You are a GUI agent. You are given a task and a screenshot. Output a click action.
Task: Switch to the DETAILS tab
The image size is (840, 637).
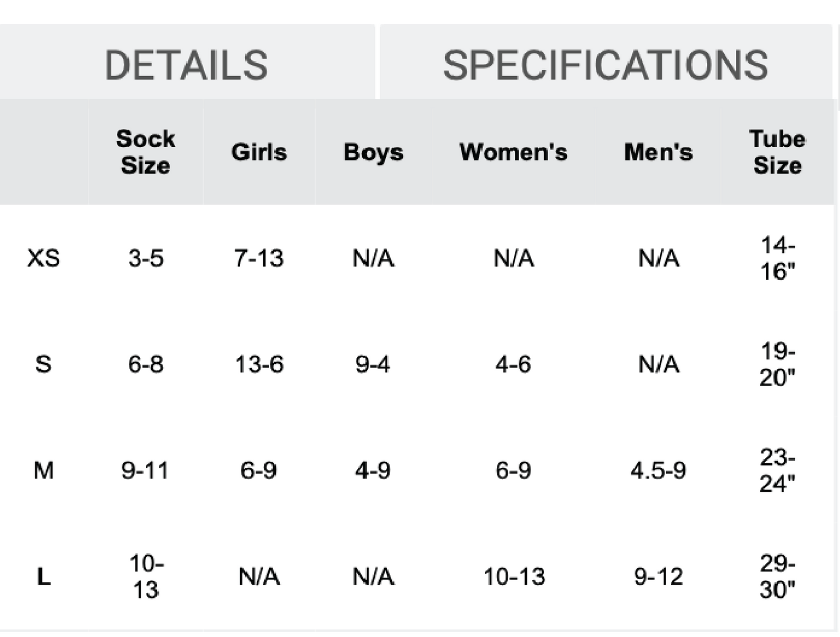pyautogui.click(x=187, y=63)
